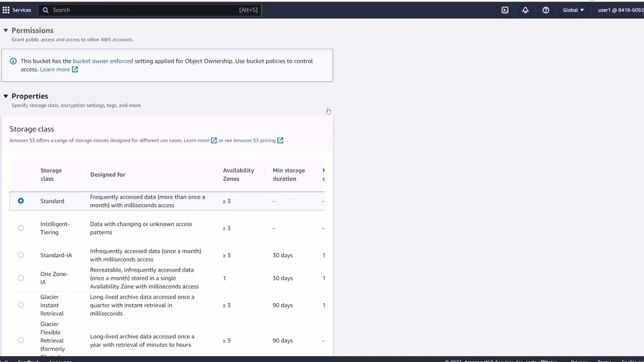Open help via the question mark icon
This screenshot has width=644, height=362.
coord(546,10)
